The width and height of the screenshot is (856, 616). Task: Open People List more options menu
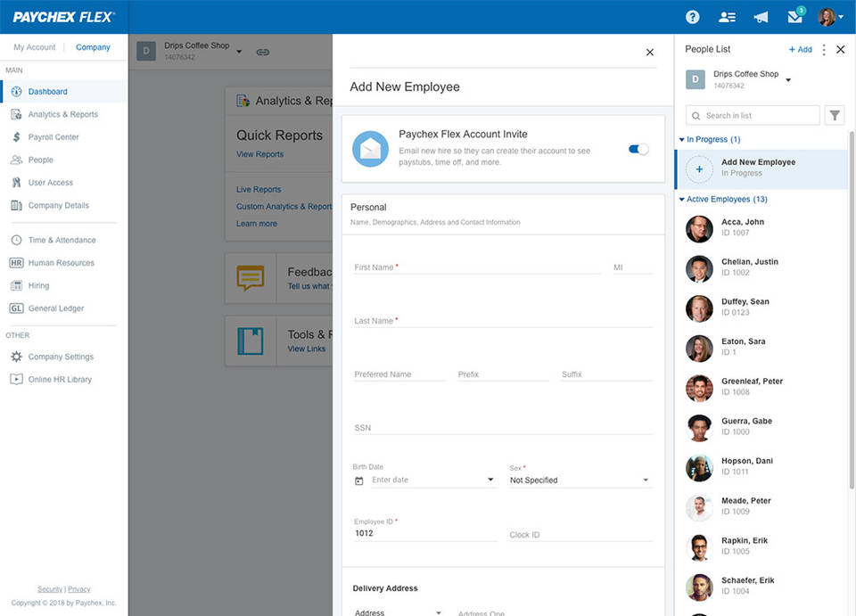point(824,50)
